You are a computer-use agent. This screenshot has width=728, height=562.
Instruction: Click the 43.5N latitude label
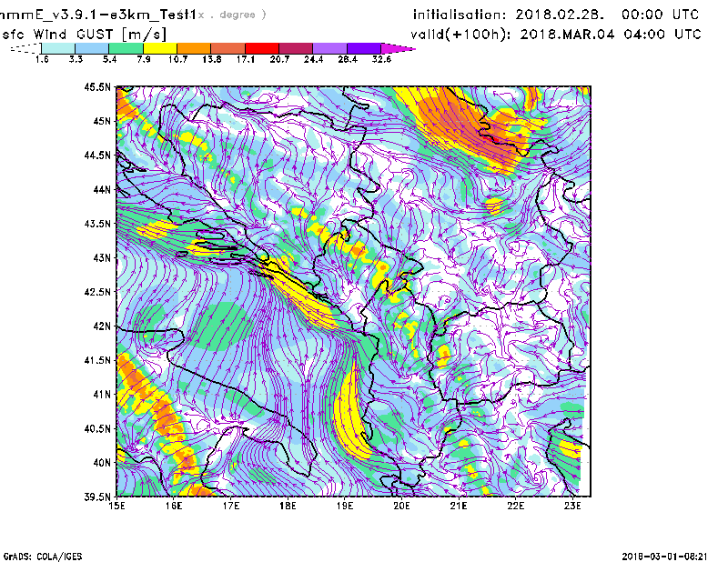click(x=97, y=224)
